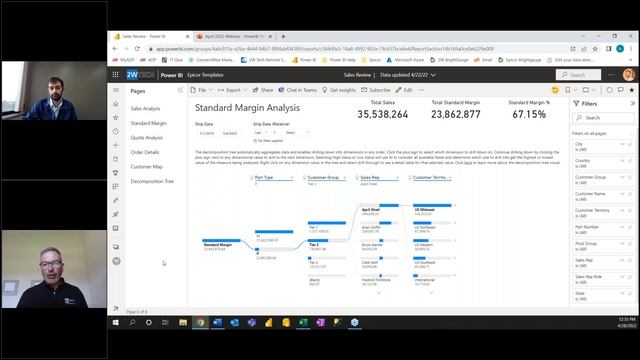Show more Sales Rep nodes down arrow
640x360 pixels.
coord(378,293)
